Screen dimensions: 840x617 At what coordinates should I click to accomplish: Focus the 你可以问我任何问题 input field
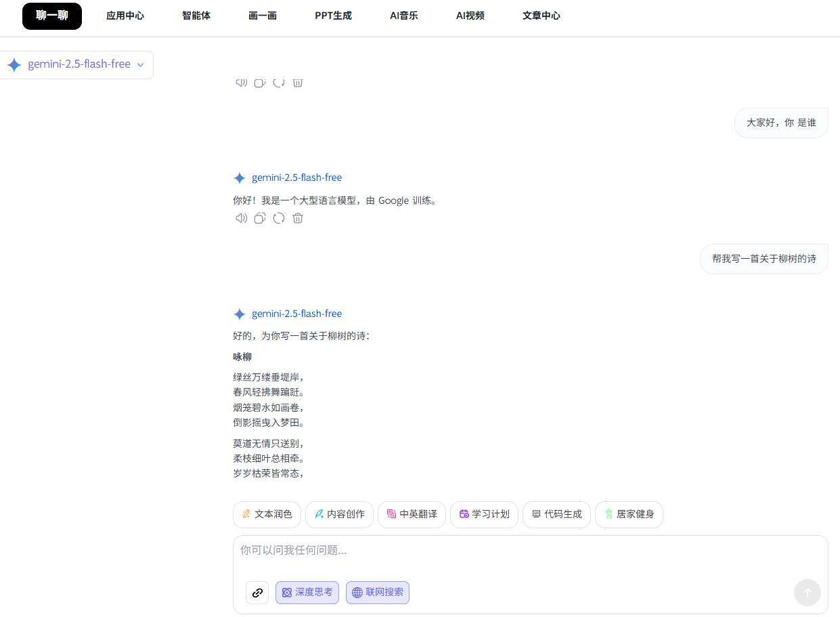[530, 551]
